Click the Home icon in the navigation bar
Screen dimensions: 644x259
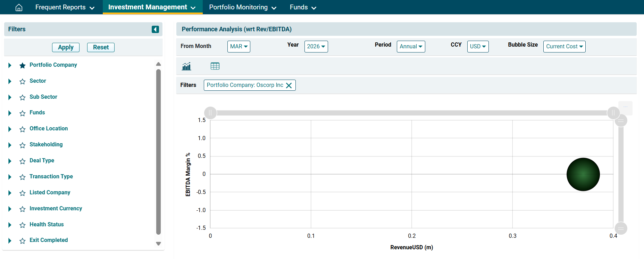pos(19,7)
